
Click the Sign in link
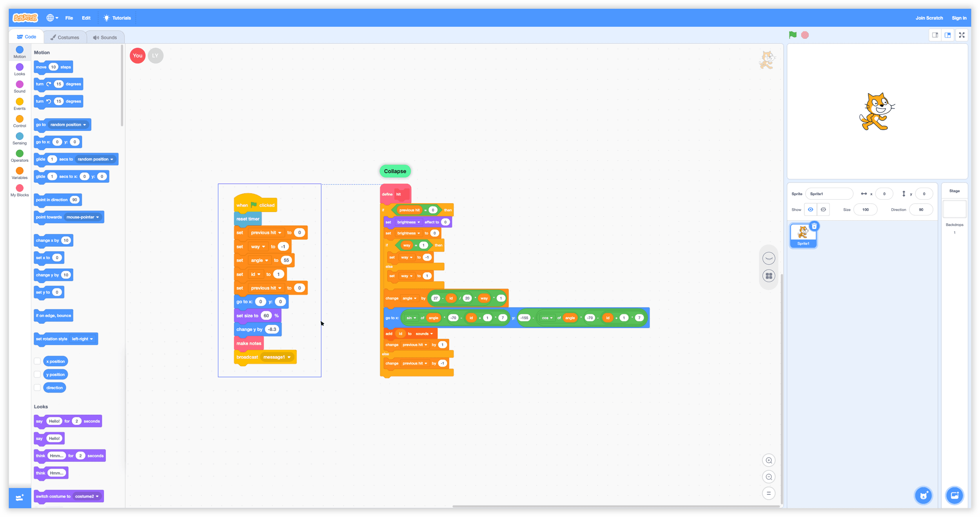[x=958, y=18]
